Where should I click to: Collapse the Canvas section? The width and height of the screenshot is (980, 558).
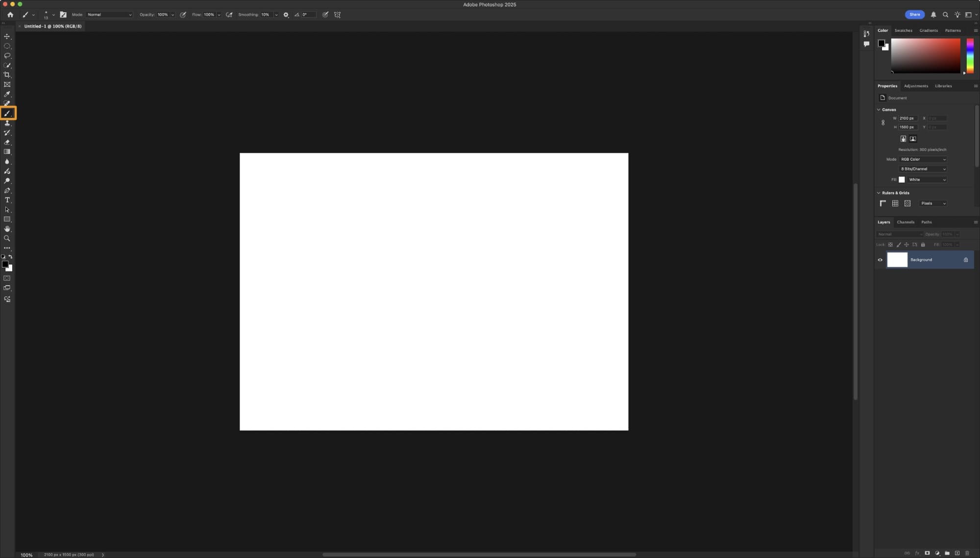[879, 110]
